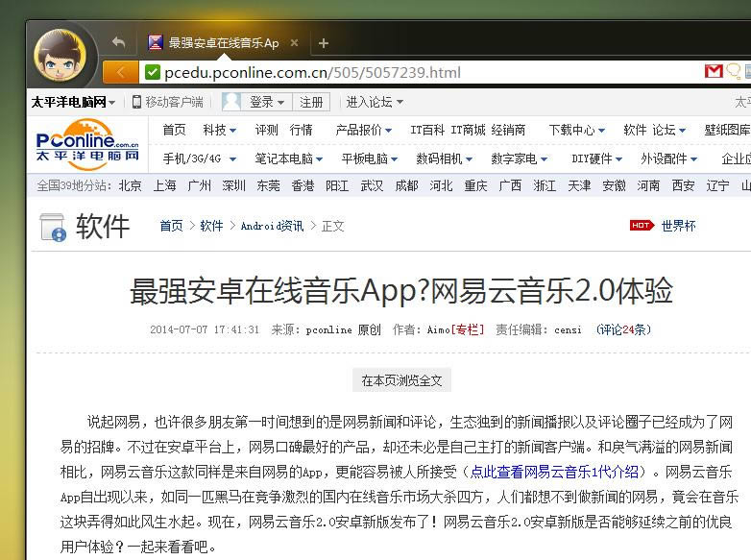Image resolution: width=751 pixels, height=560 pixels.
Task: Open 西安 regional site link
Action: [683, 186]
